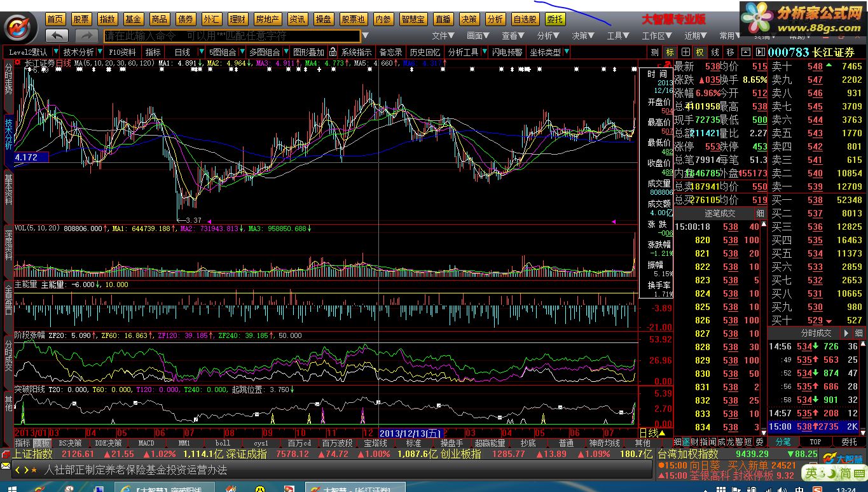The image size is (868, 492).
Task: Go forward with the right arrow button
Action: click(86, 36)
